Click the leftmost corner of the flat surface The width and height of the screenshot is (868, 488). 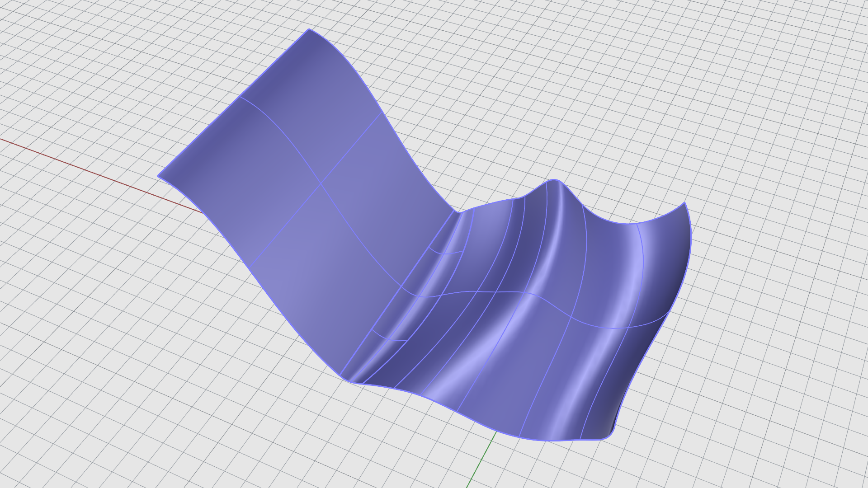pyautogui.click(x=158, y=176)
